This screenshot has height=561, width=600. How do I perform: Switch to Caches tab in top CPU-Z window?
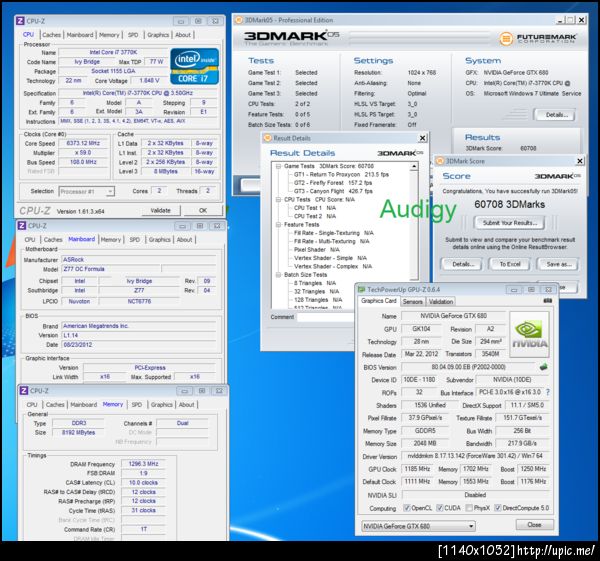click(x=52, y=35)
